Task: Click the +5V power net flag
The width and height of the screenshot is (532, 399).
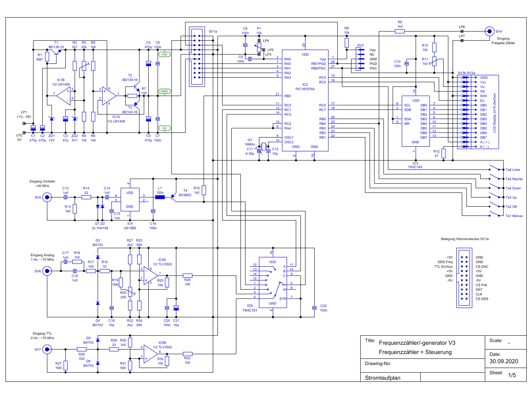Action: 165,55
